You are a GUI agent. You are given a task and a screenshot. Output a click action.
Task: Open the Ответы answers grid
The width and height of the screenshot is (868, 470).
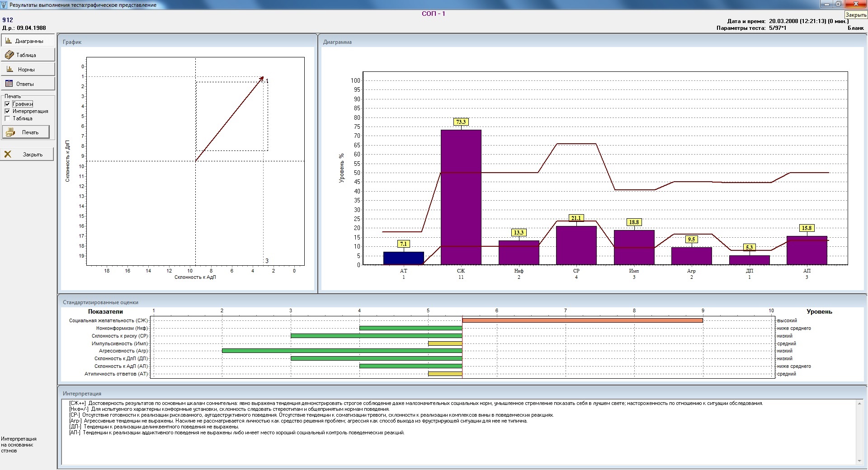(28, 84)
